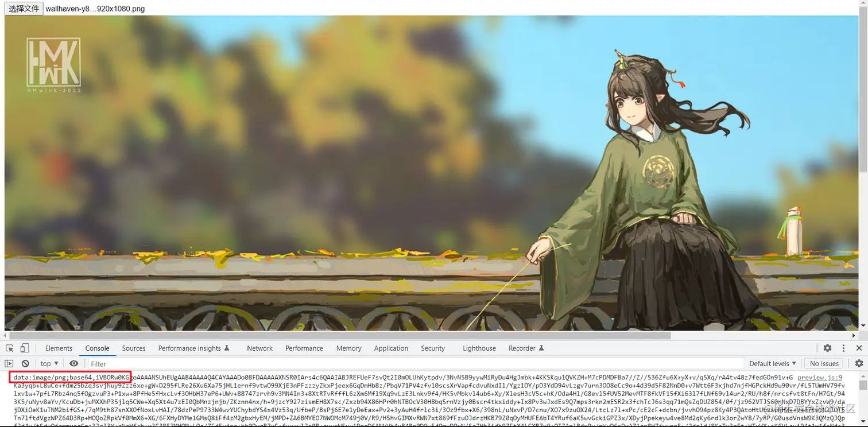
Task: Open DevTools three-dot customize menu
Action: click(843, 348)
